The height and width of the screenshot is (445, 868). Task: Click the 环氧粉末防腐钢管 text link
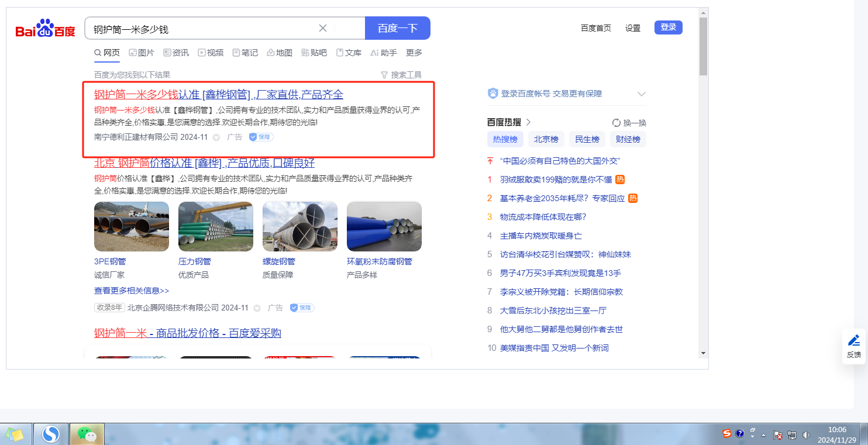pos(380,261)
